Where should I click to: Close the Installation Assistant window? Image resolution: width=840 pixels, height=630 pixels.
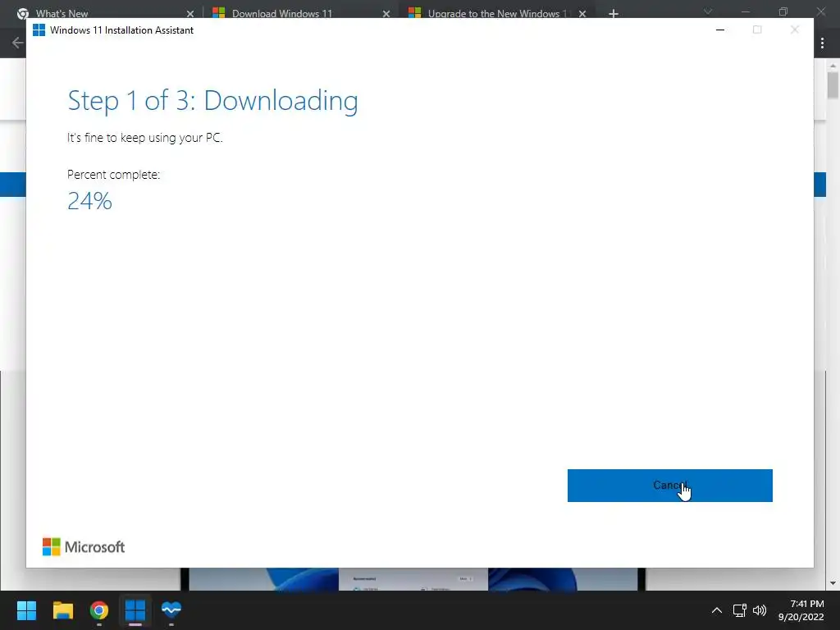[794, 30]
